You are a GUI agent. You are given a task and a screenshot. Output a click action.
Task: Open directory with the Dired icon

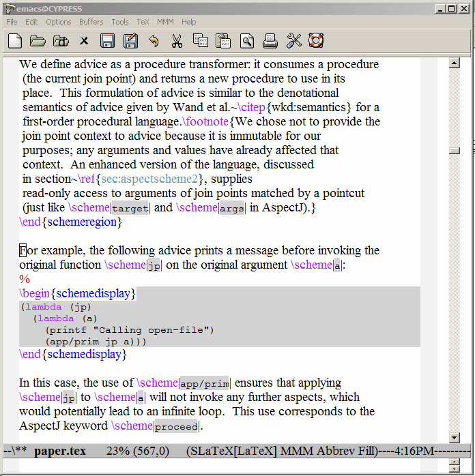click(x=61, y=41)
